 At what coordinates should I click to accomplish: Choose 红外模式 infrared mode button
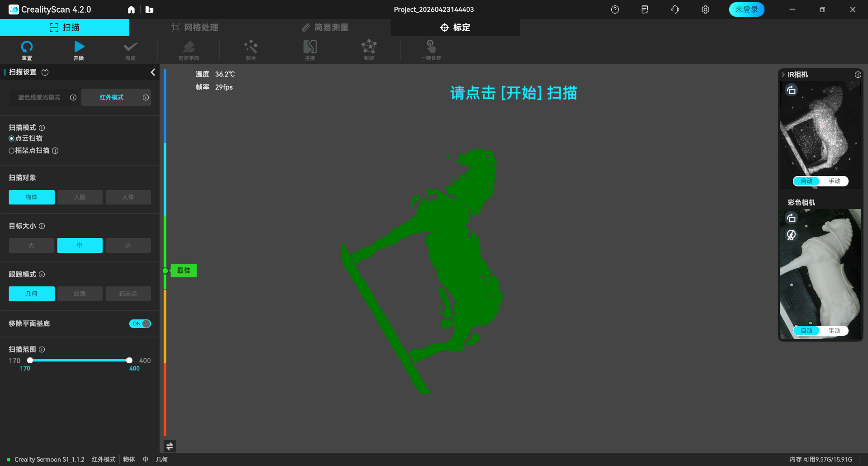[112, 98]
